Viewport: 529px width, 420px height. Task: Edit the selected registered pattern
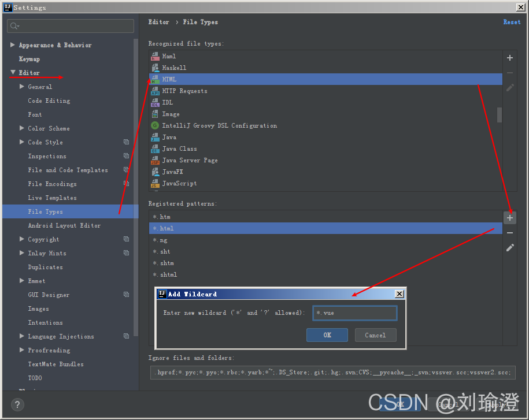pos(510,248)
